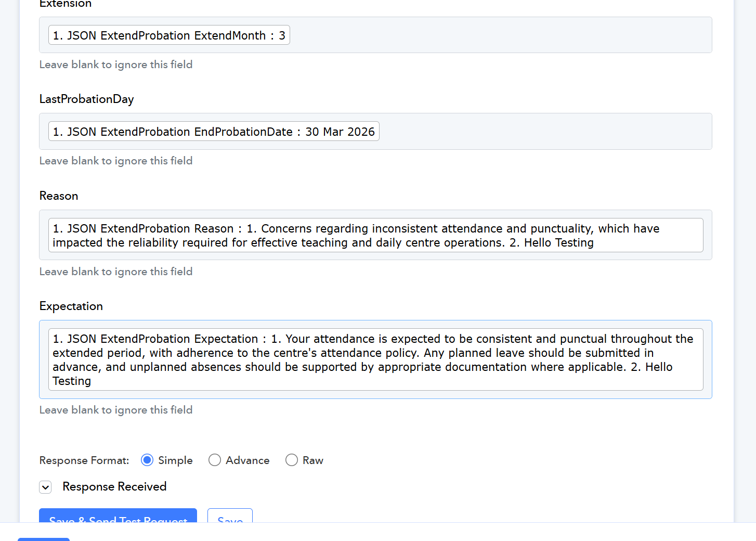Click the ExtendProbation Expectation mapped value
This screenshot has width=756, height=541.
375,359
